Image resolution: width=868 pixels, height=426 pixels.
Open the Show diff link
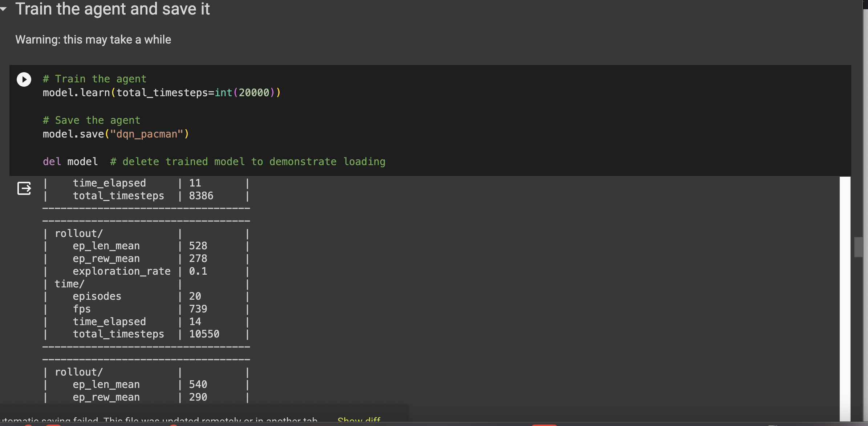(x=358, y=420)
